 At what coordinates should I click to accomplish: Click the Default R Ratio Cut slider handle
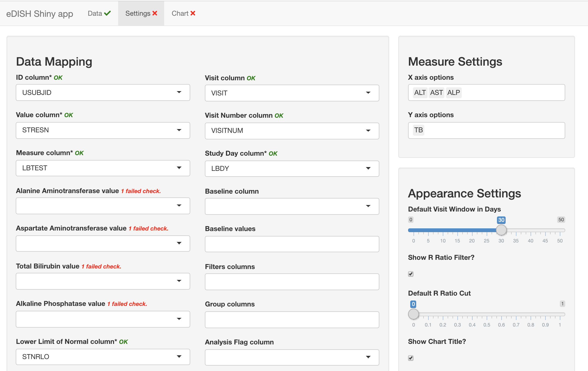[413, 314]
